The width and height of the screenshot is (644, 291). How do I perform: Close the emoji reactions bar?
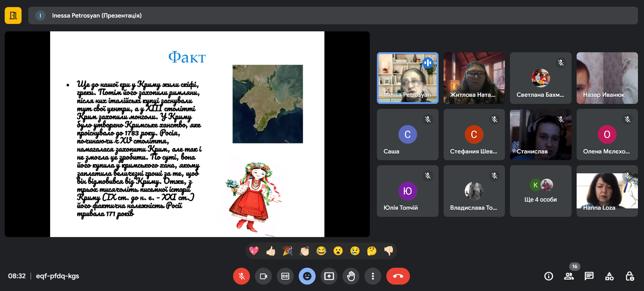[x=307, y=276]
